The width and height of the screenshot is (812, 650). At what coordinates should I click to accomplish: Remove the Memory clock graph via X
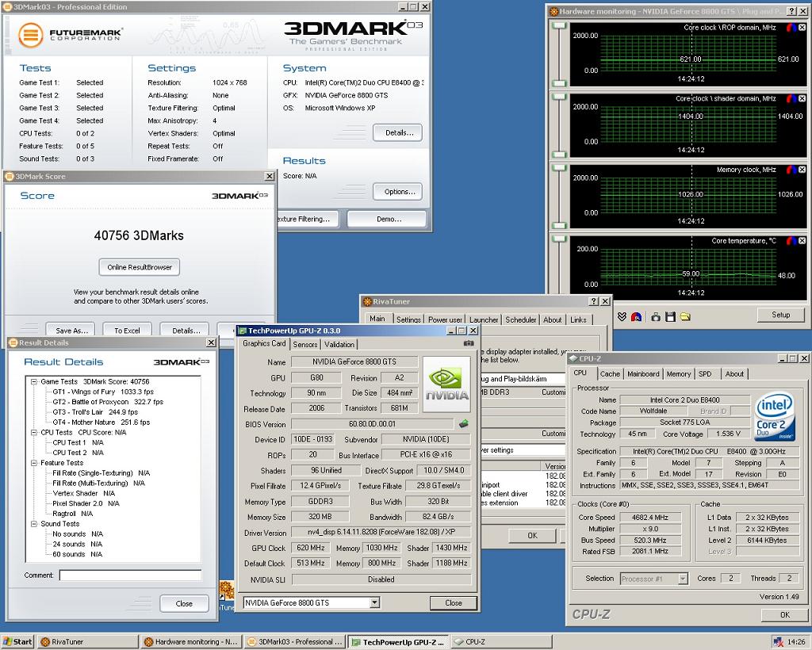(802, 169)
